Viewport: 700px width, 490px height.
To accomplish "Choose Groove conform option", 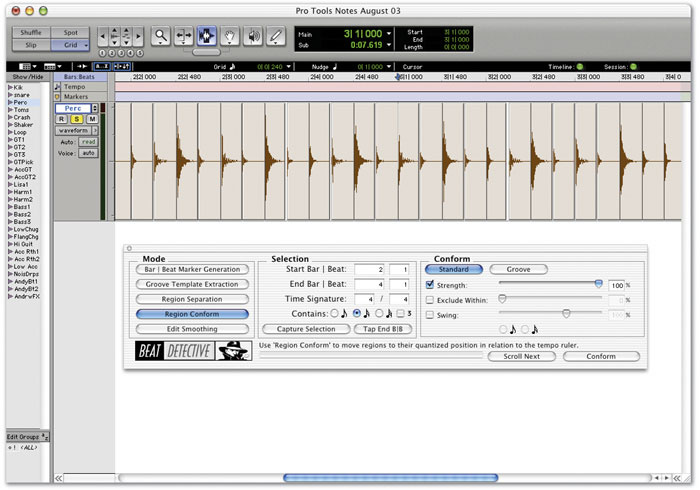I will click(518, 269).
